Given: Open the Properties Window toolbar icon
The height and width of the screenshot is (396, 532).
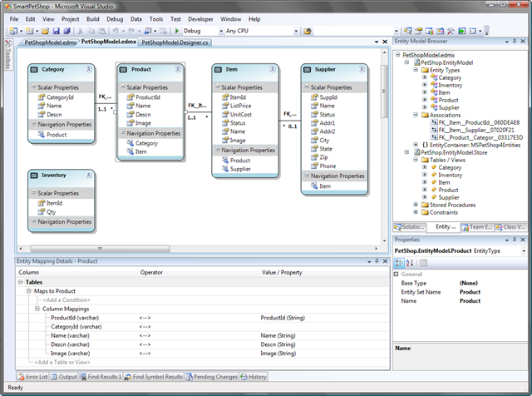Looking at the screenshot, I should click(419, 32).
